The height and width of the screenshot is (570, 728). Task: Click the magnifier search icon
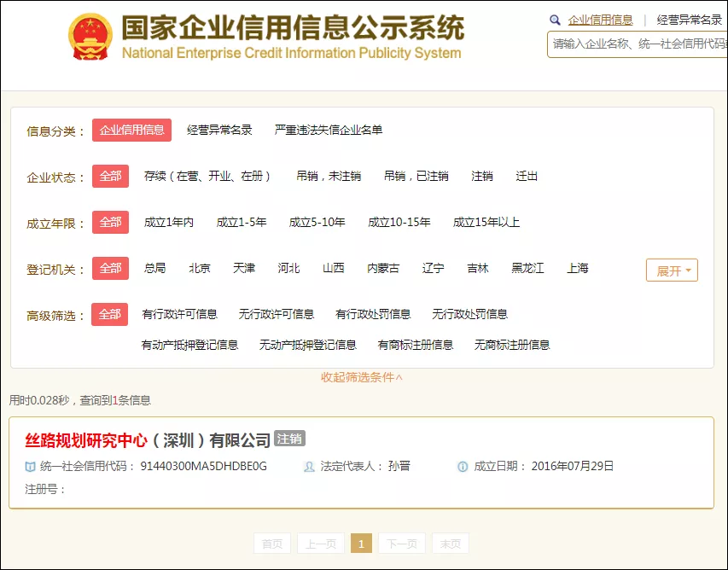[555, 20]
